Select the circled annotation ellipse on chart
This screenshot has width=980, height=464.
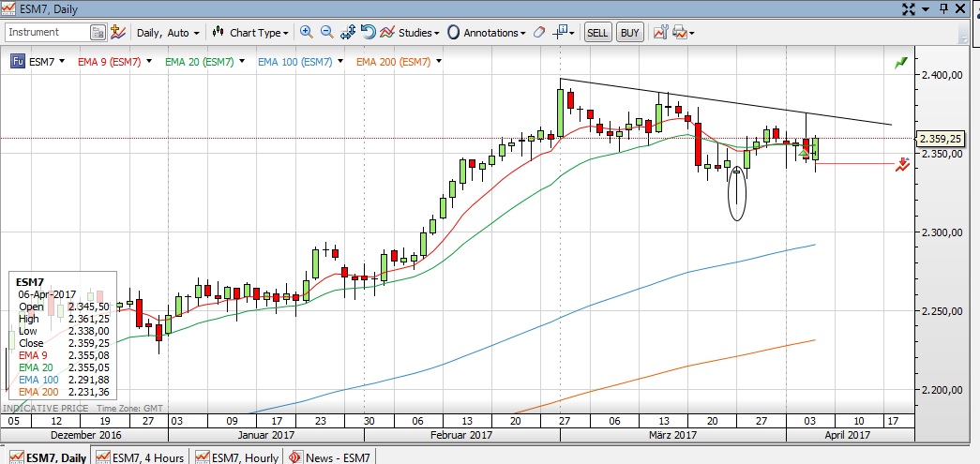click(x=737, y=193)
